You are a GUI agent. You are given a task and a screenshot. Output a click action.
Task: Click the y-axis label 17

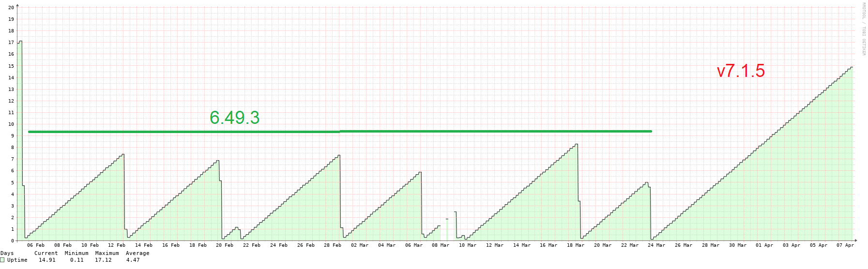pyautogui.click(x=11, y=43)
